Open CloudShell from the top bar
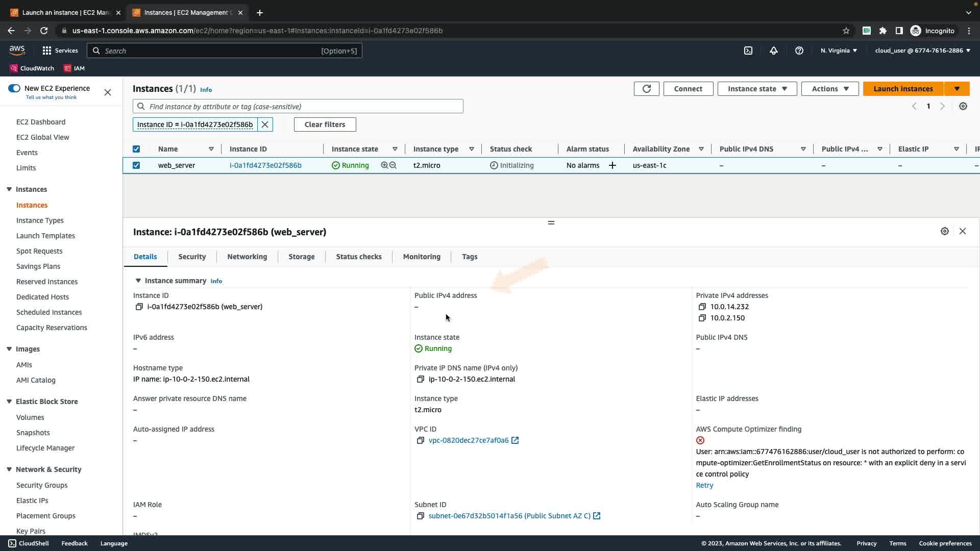The height and width of the screenshot is (551, 980). click(748, 51)
